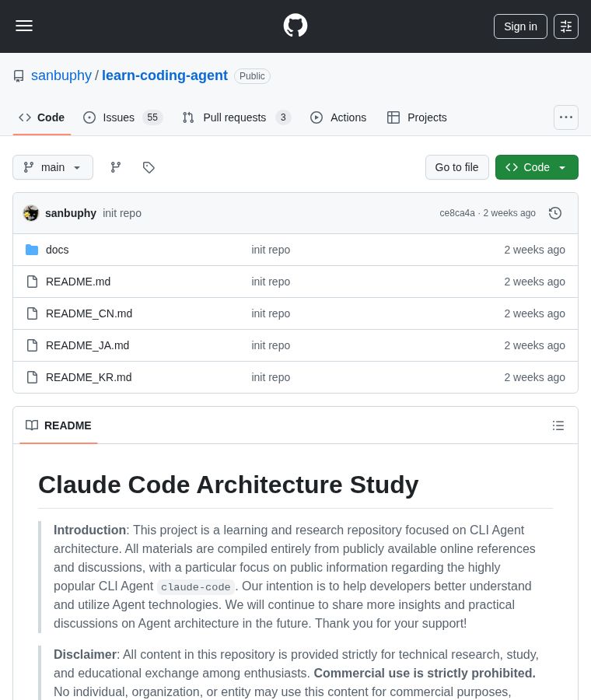Click the repository book icon beside sanbuphy
591x700 pixels.
pyautogui.click(x=19, y=76)
